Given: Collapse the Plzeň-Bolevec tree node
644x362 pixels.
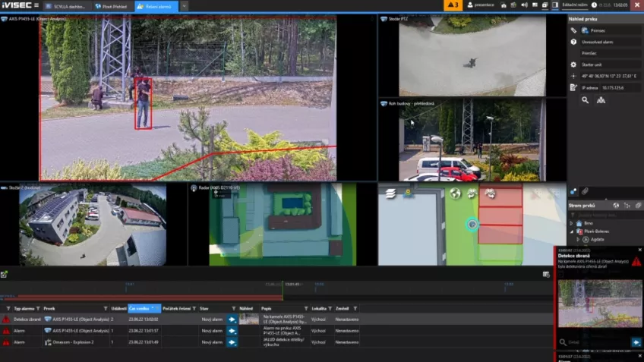Looking at the screenshot, I should click(x=573, y=231).
